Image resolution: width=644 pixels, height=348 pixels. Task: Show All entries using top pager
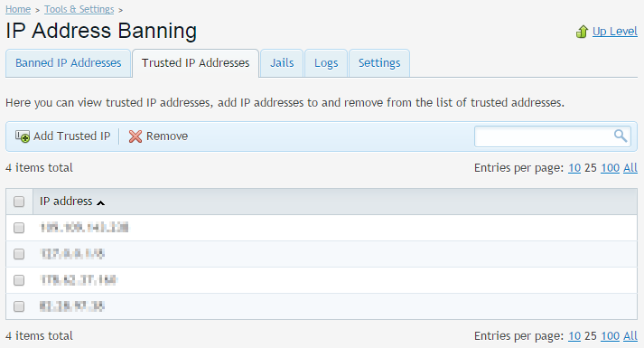(x=630, y=168)
